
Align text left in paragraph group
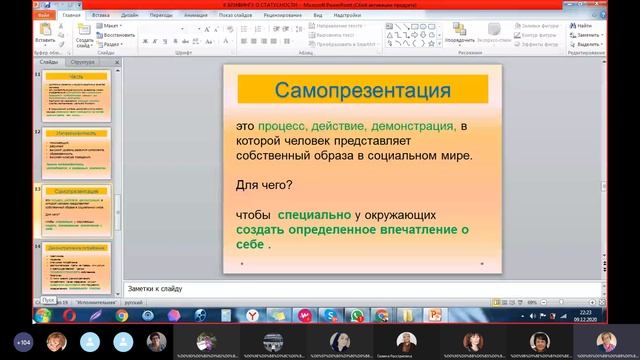point(244,41)
